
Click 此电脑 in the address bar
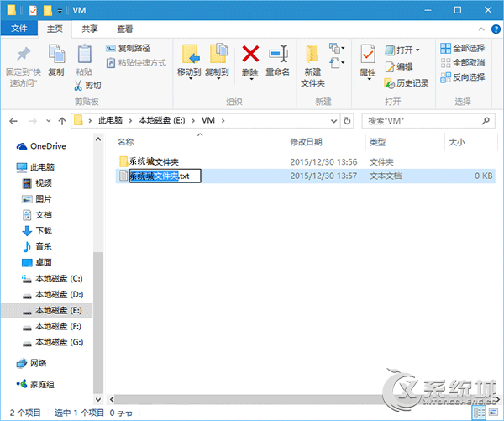(x=110, y=121)
